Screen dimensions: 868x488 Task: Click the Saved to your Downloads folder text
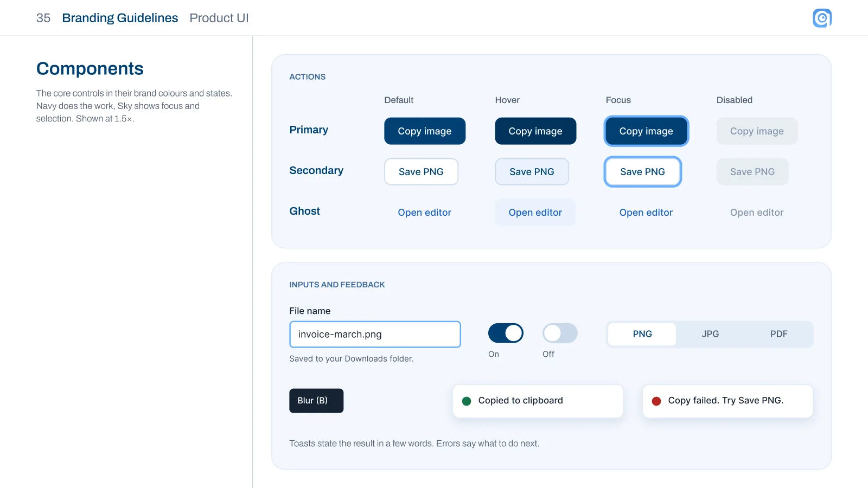[352, 359]
